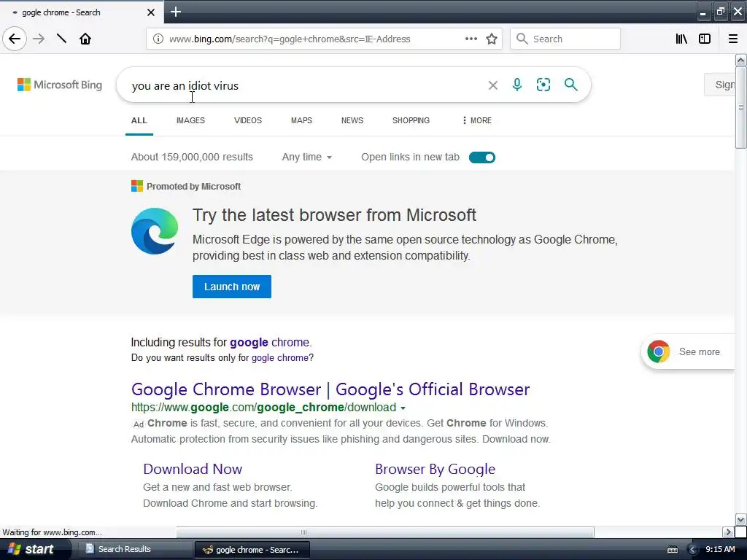Click the Microsoft Edge logo in promotion
Screen dimensions: 747x560
tap(155, 231)
